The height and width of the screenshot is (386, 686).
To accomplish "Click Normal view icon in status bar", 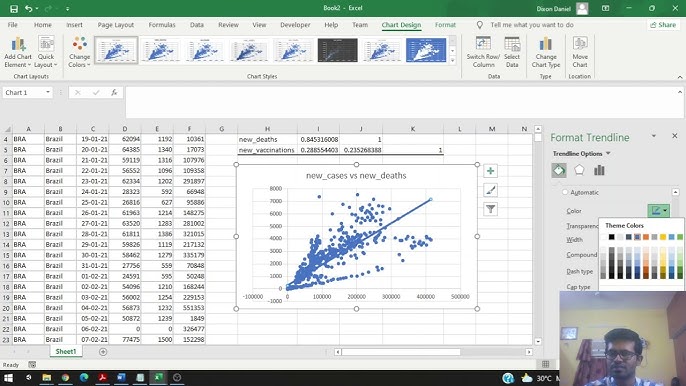I will tap(546, 364).
